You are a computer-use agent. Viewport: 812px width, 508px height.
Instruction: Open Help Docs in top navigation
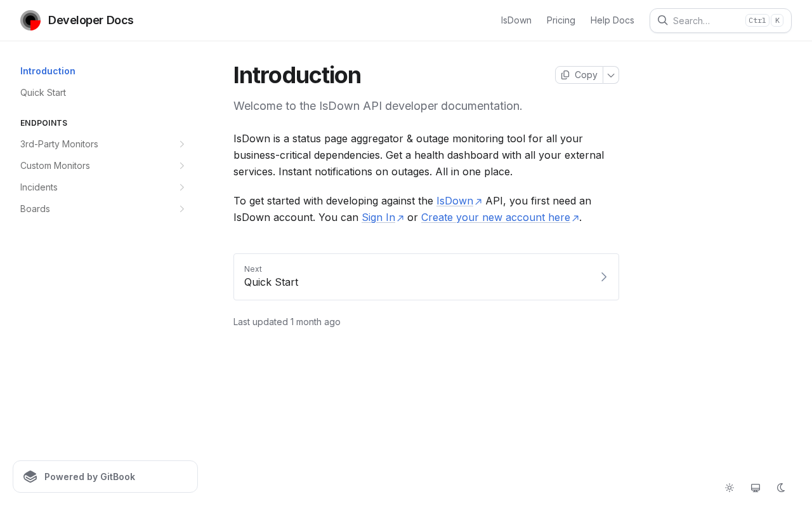(x=612, y=20)
